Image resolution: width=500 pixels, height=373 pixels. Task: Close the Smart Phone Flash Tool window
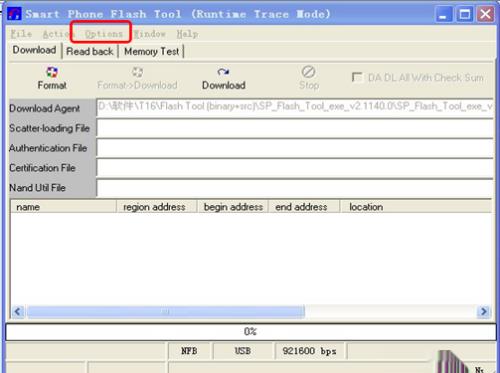(x=485, y=15)
